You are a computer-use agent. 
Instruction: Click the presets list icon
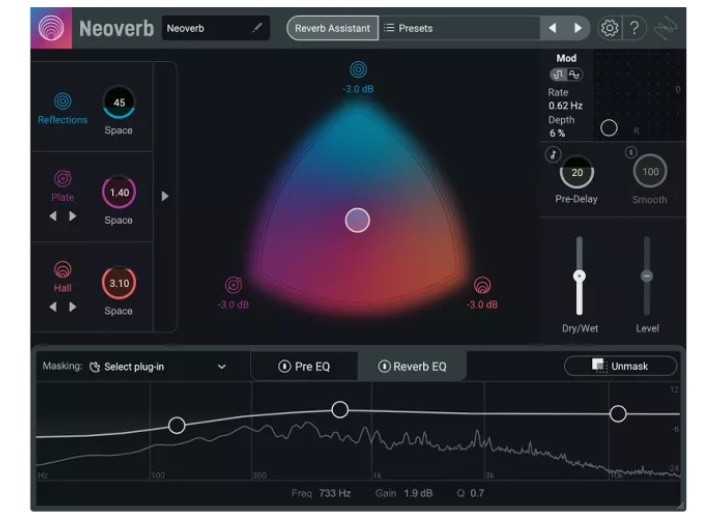(x=389, y=28)
